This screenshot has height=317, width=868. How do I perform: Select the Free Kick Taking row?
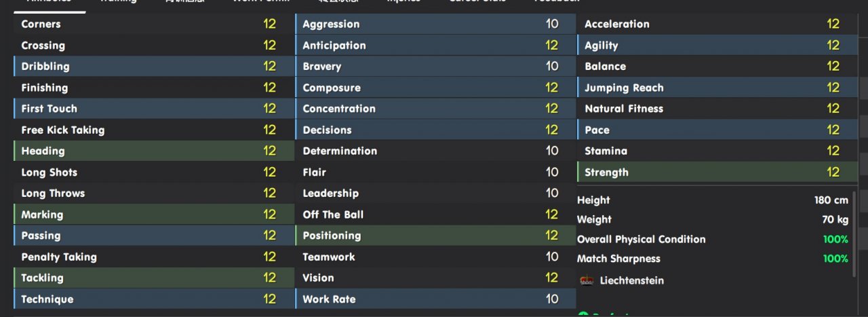pos(153,130)
